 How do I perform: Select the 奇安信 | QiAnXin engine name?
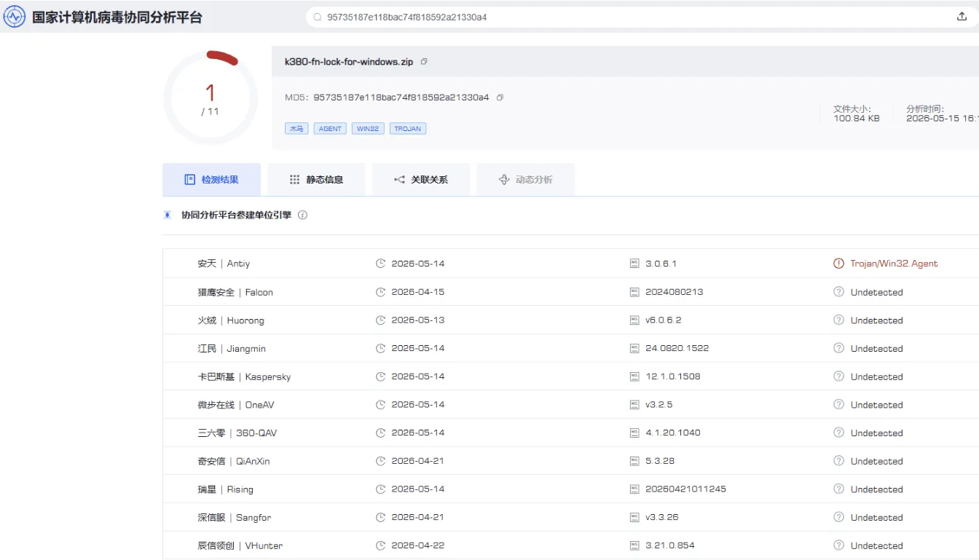pos(234,461)
